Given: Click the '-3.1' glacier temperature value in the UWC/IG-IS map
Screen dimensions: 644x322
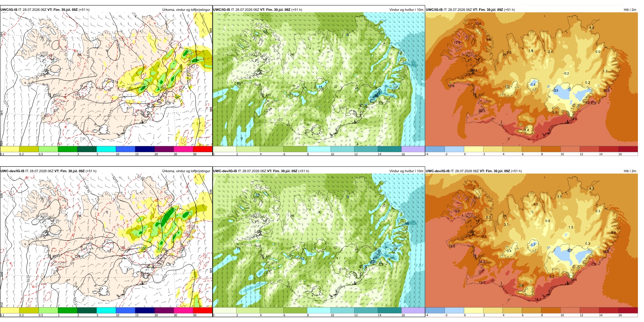Looking at the screenshot, I should 556,90.
